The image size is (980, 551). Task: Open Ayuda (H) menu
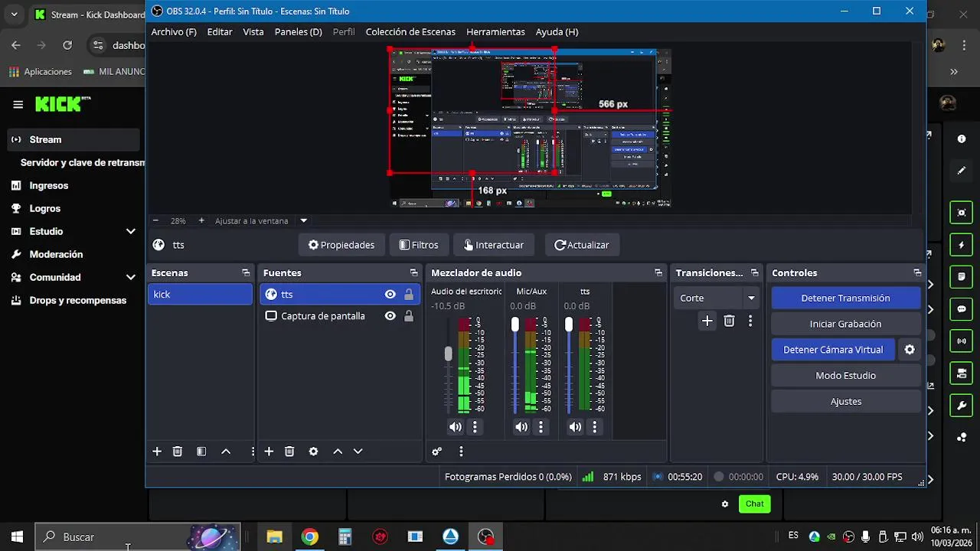click(x=557, y=32)
